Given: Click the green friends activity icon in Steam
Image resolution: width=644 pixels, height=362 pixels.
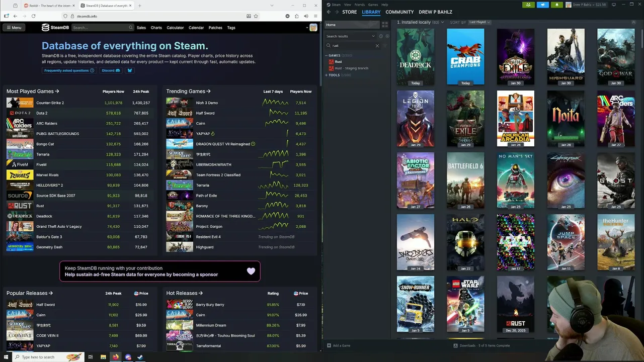Looking at the screenshot, I should pos(528,5).
